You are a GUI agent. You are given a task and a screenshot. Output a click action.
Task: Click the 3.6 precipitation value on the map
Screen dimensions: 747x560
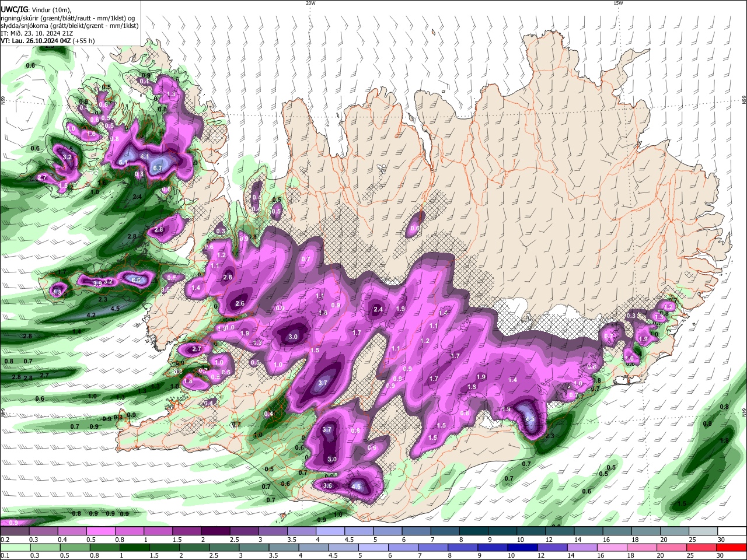(x=327, y=485)
